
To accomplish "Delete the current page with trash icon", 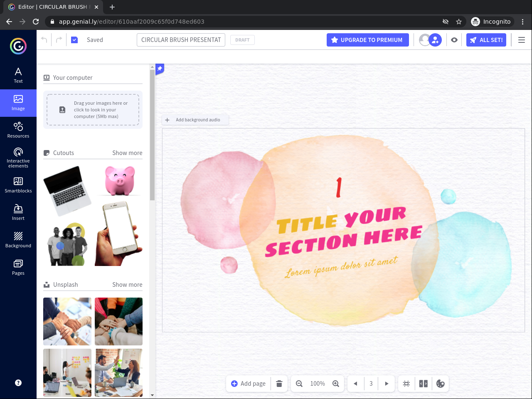I will point(279,384).
